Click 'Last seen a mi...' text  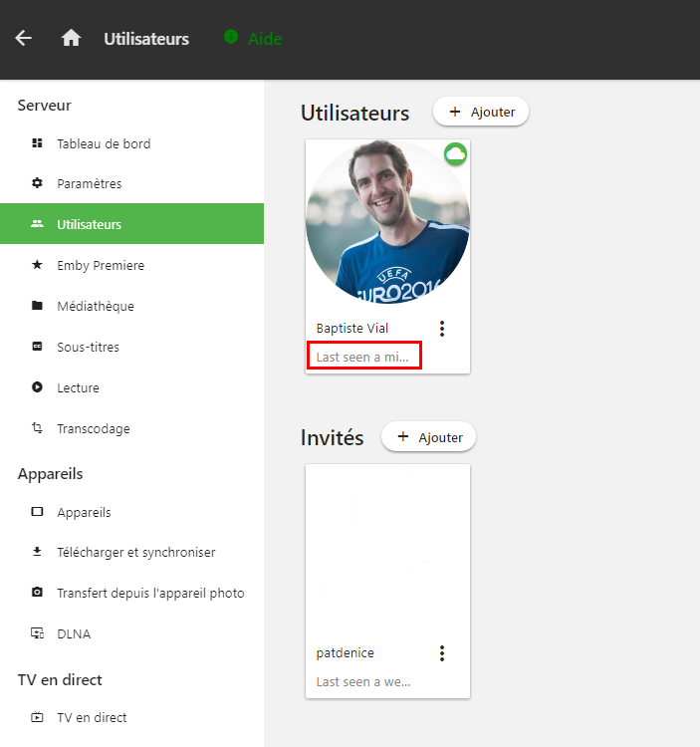pyautogui.click(x=362, y=357)
